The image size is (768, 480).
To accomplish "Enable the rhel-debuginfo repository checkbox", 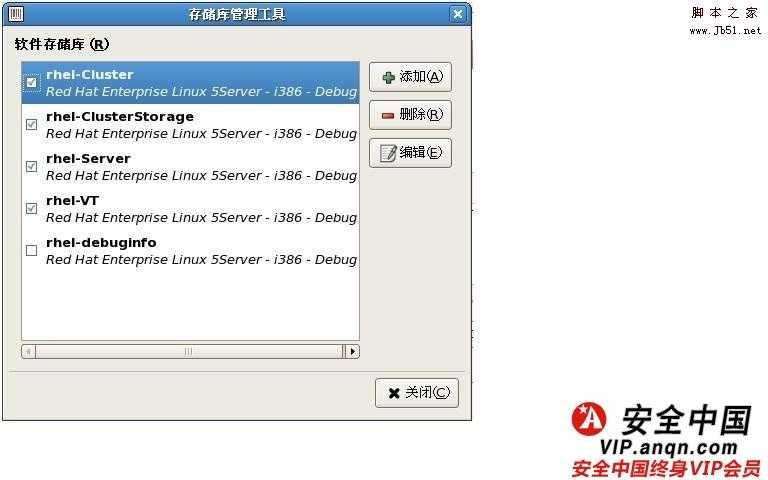I will (31, 251).
